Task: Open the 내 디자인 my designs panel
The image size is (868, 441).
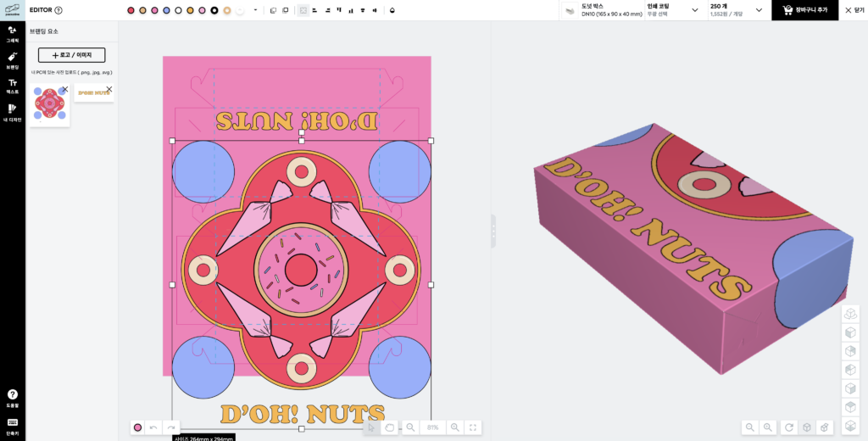Action: coord(12,113)
